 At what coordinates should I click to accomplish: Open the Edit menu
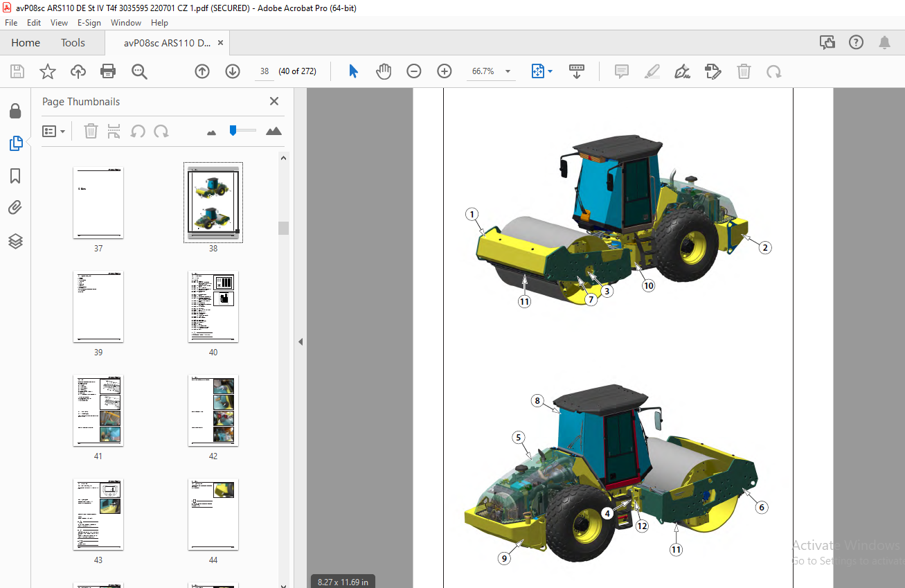pos(34,23)
